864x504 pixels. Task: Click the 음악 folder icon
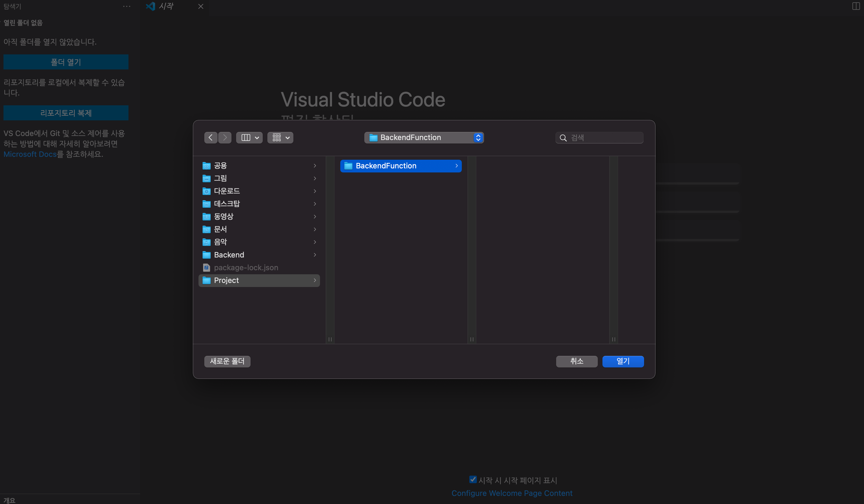(x=206, y=242)
